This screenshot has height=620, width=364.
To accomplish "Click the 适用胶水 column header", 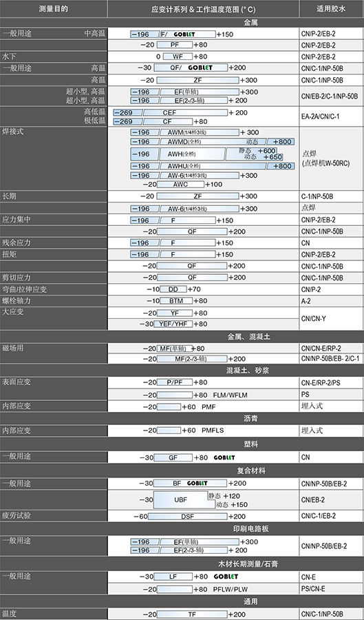I will click(331, 9).
